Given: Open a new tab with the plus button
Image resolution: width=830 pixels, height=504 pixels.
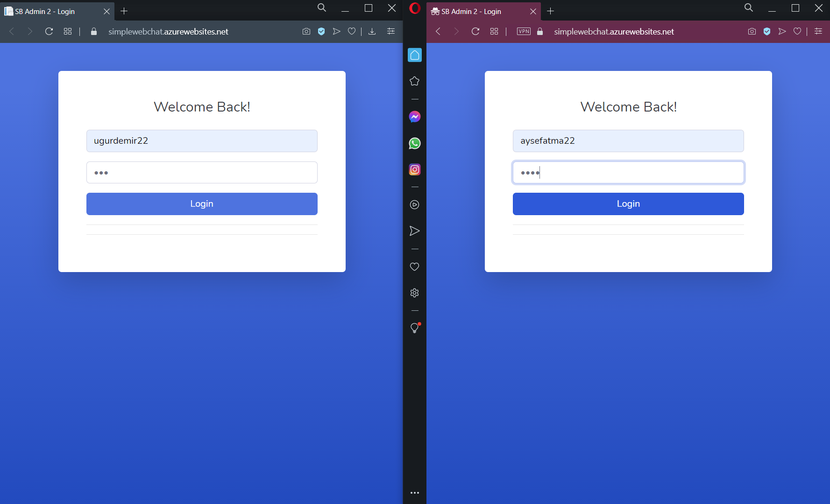Looking at the screenshot, I should click(124, 11).
